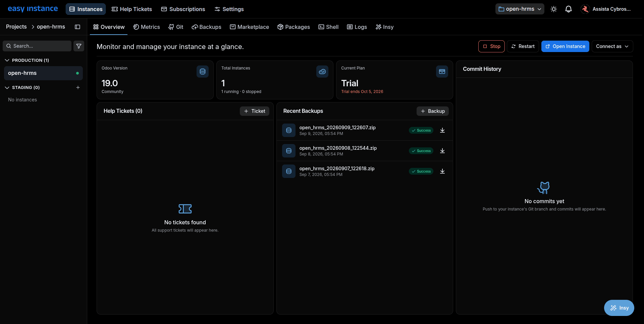Click the easy instance logo

[x=33, y=9]
